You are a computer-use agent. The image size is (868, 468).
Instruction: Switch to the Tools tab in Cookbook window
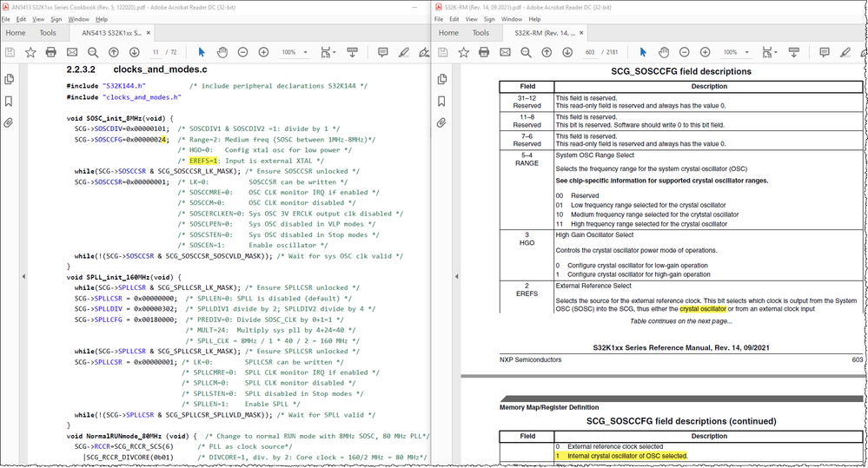pos(48,33)
